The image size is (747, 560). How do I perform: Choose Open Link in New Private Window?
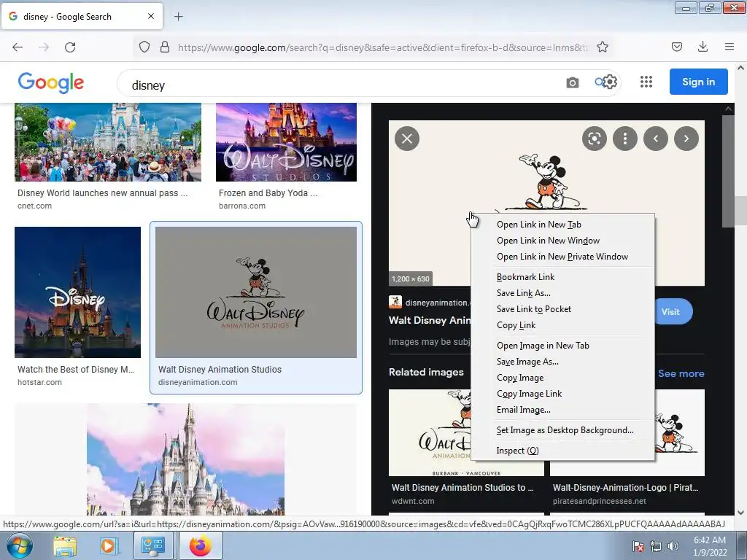pyautogui.click(x=562, y=257)
